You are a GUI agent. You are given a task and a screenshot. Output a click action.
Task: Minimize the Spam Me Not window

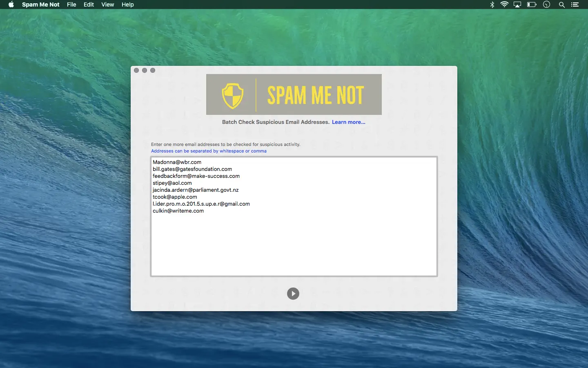(145, 70)
